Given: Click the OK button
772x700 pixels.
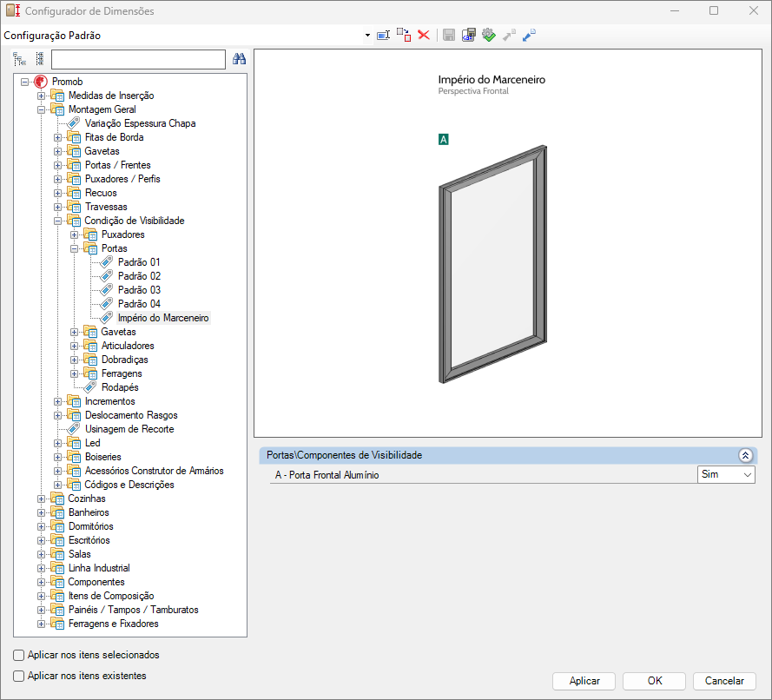Looking at the screenshot, I should [654, 681].
